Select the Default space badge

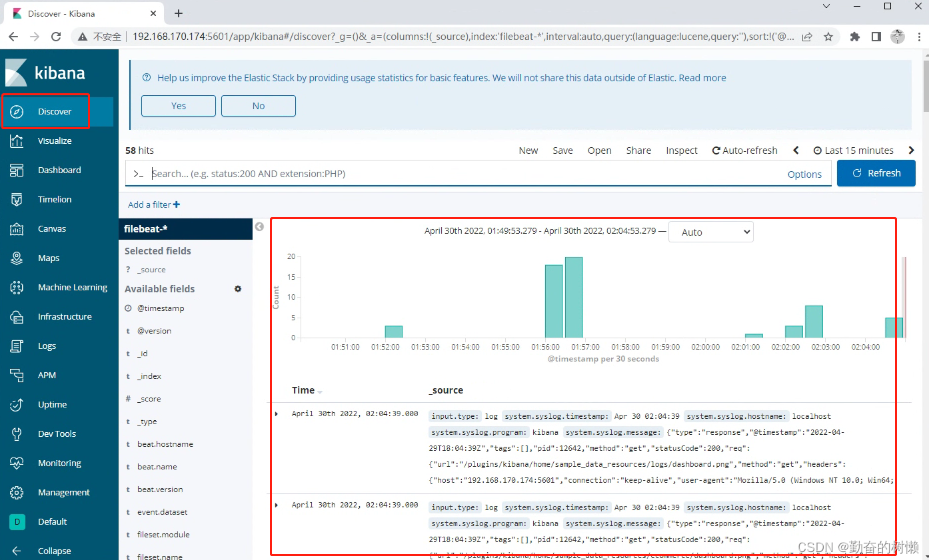point(17,521)
